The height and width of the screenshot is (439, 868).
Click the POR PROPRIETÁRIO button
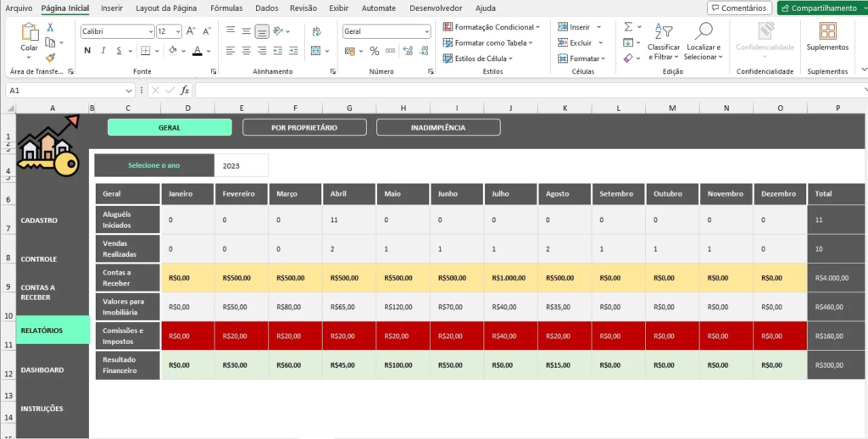click(304, 127)
